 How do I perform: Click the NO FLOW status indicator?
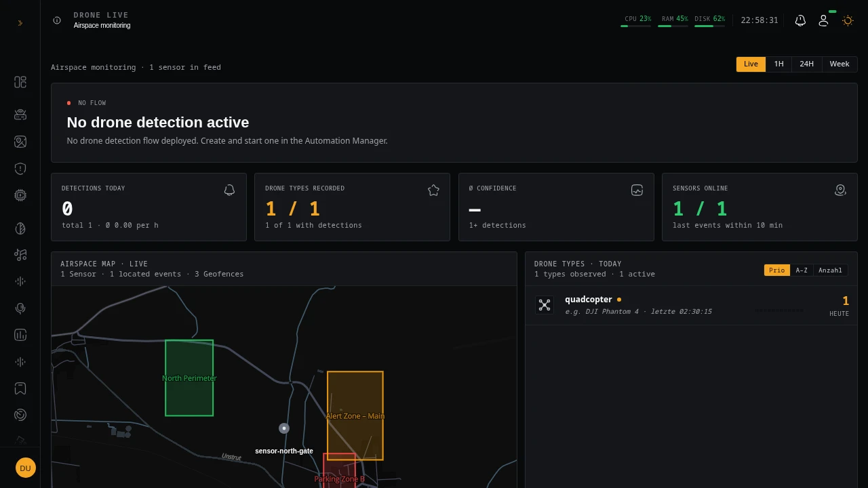[86, 103]
